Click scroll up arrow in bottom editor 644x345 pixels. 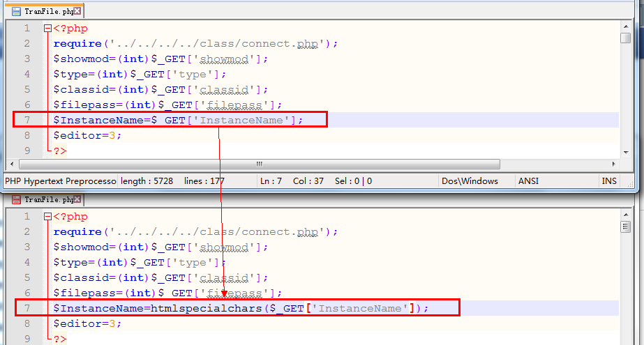626,215
